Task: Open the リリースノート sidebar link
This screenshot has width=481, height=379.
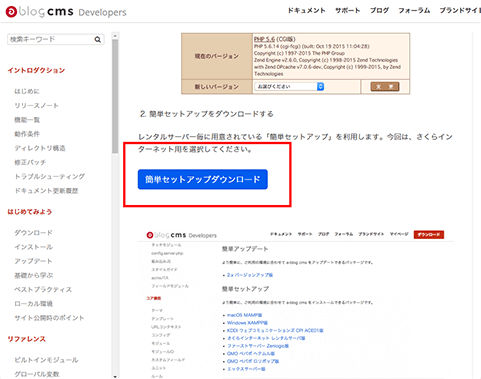Action: (x=36, y=106)
